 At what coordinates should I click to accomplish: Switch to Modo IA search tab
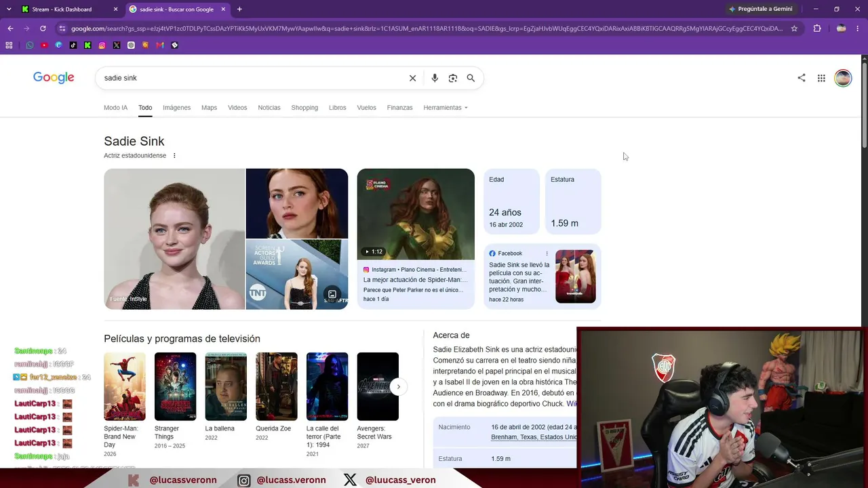[115, 108]
